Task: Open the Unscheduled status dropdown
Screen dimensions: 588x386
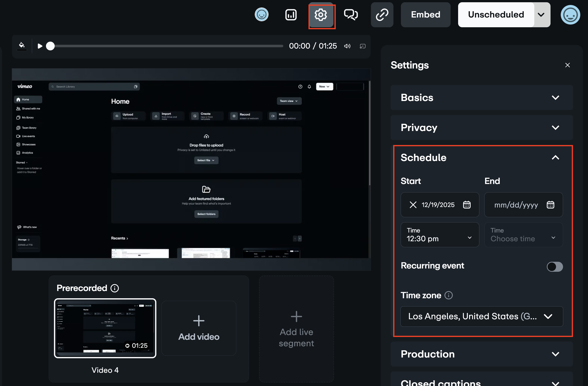Action: coord(541,15)
